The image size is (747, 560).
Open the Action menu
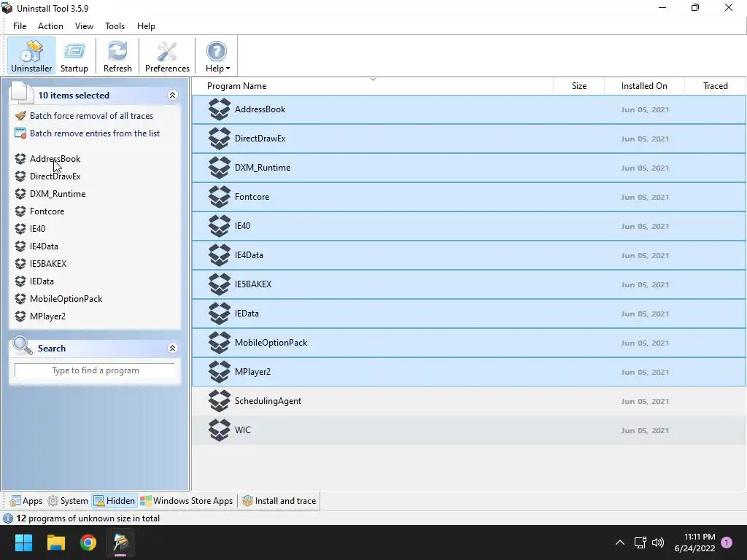[x=50, y=26]
